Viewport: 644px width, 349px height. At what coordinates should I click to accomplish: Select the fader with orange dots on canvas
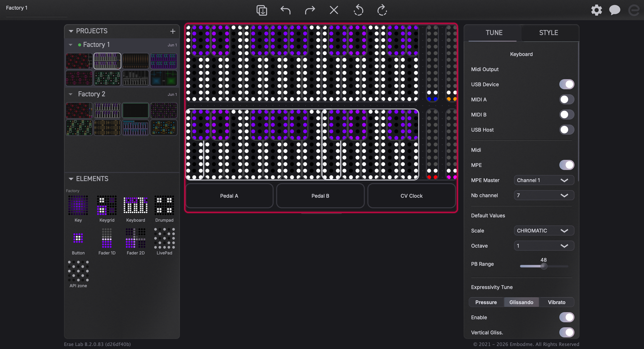tap(452, 63)
